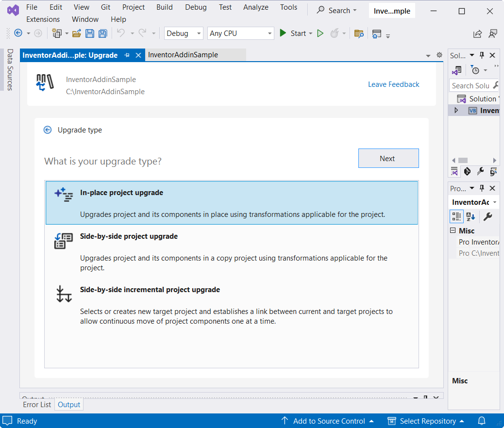Click the Leave Feedback link
This screenshot has height=428, width=504.
tap(393, 84)
